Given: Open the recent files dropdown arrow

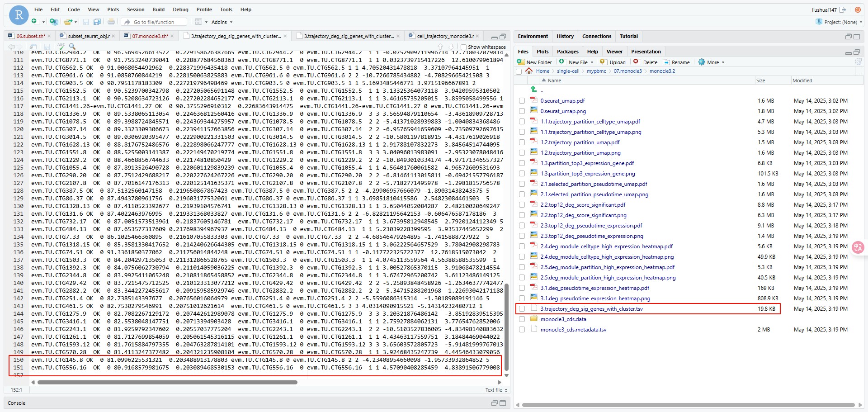Looking at the screenshot, I should 76,22.
